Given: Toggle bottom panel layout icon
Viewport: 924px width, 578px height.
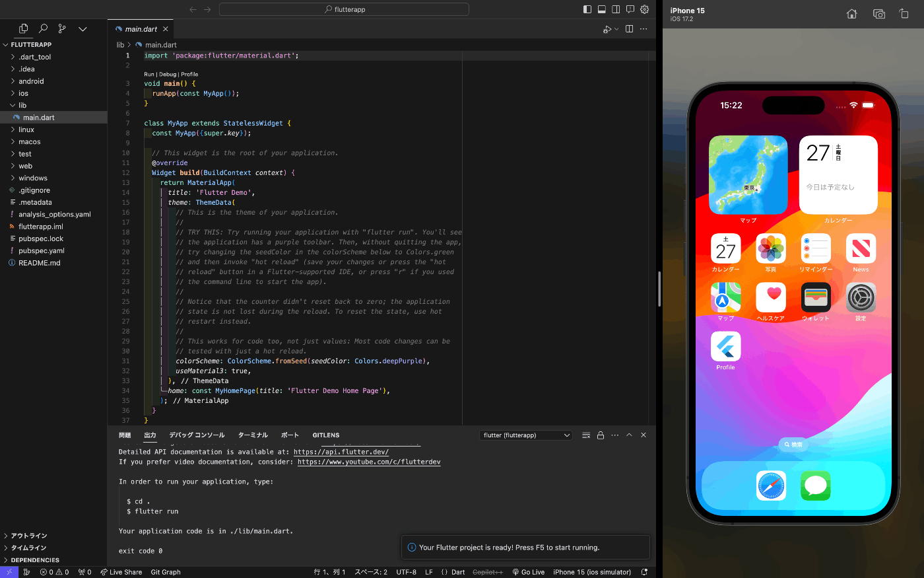Looking at the screenshot, I should (x=602, y=9).
